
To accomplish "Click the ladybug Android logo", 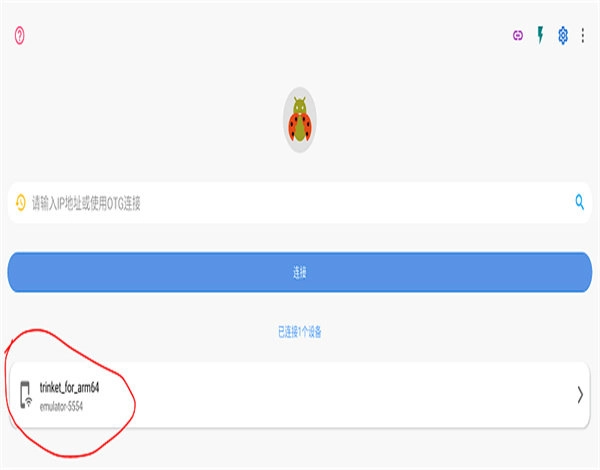I will click(x=300, y=121).
